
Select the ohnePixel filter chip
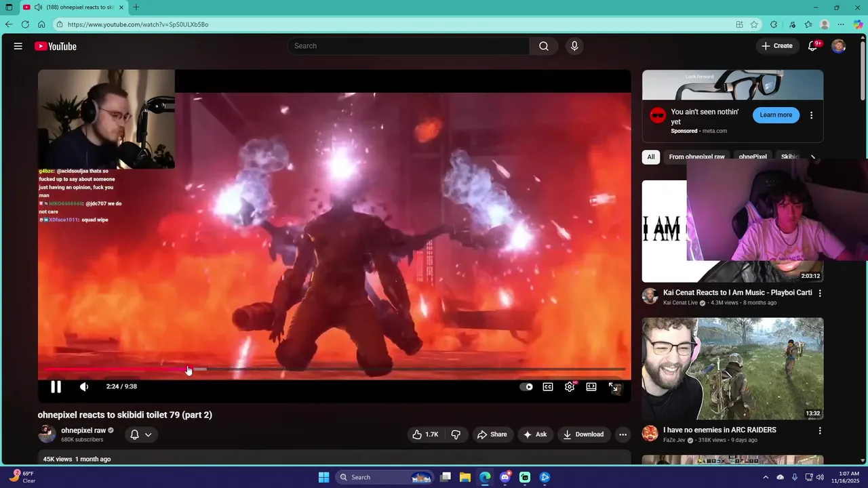click(x=753, y=157)
